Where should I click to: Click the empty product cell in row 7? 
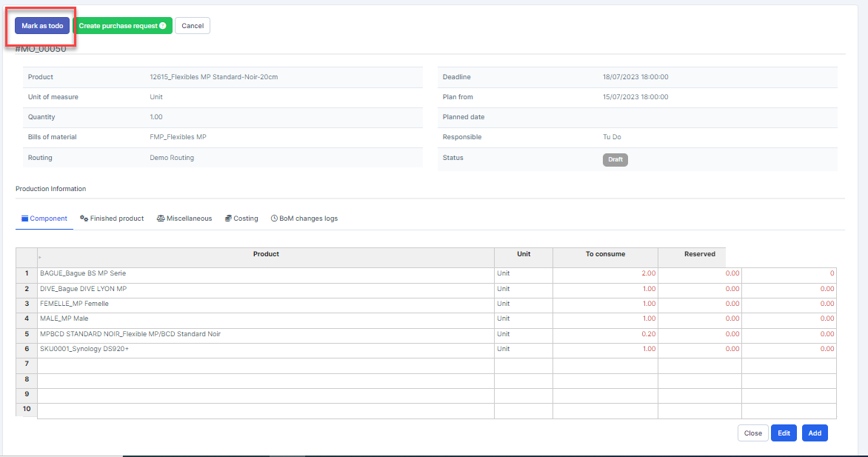[x=265, y=364]
